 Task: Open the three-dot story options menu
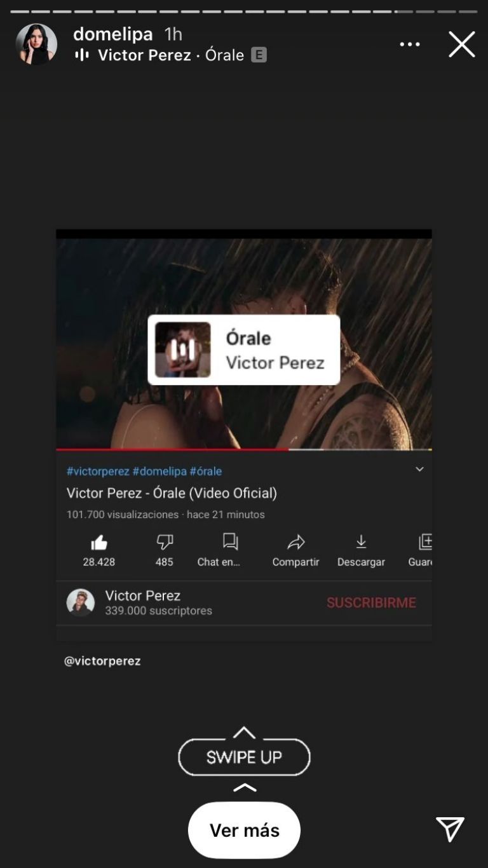pos(410,44)
